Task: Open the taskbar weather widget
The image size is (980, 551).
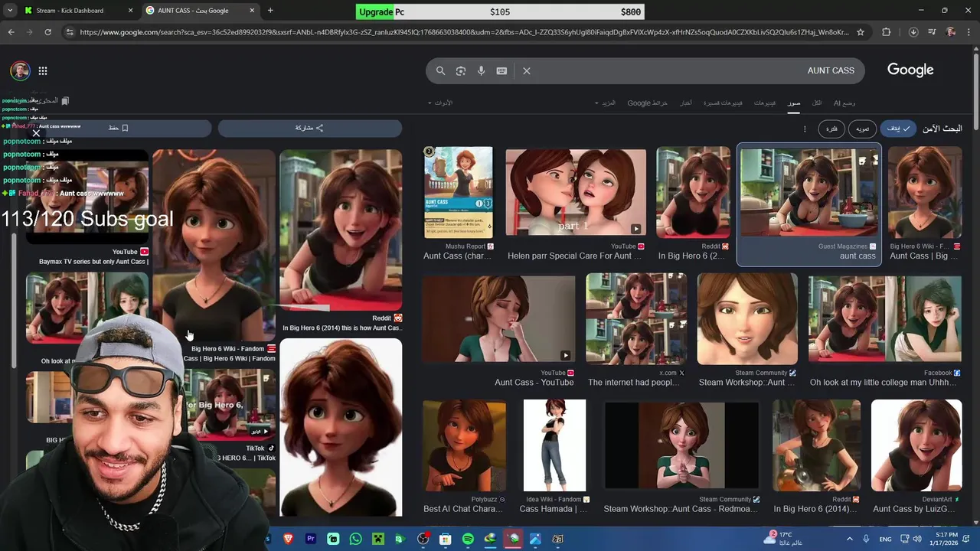Action: point(782,539)
